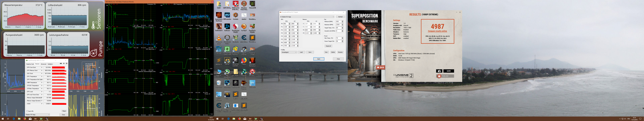Click the Refresh button in OverdriveNTool
This screenshot has width=644, height=121.
coord(340,17)
